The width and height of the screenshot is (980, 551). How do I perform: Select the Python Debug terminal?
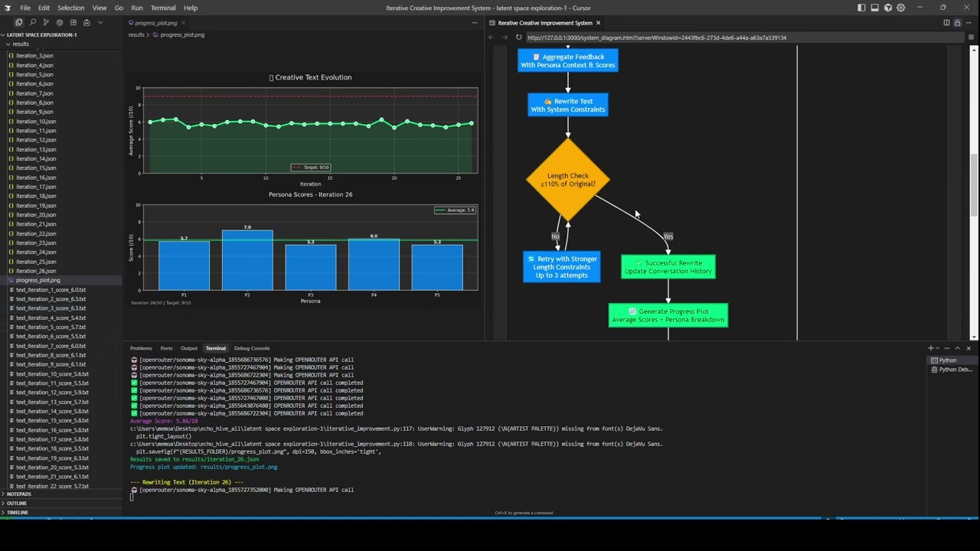954,370
